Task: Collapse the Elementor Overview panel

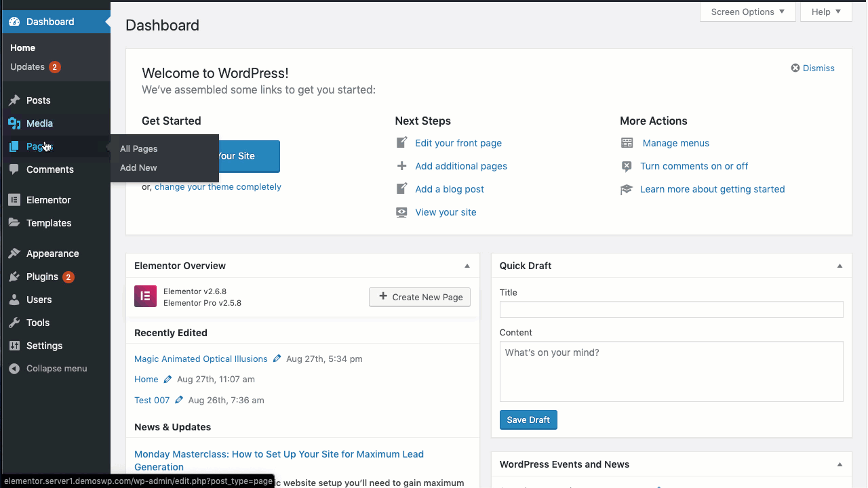Action: [467, 266]
